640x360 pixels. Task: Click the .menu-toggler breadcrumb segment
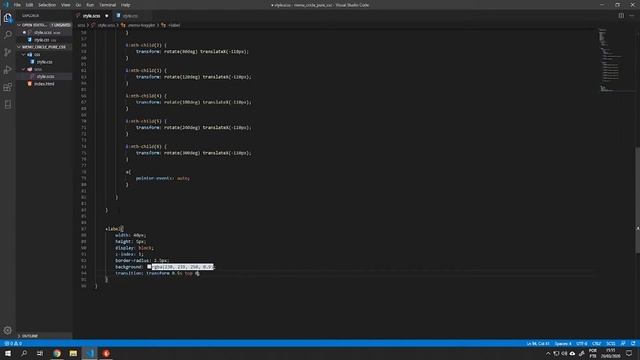click(x=142, y=25)
